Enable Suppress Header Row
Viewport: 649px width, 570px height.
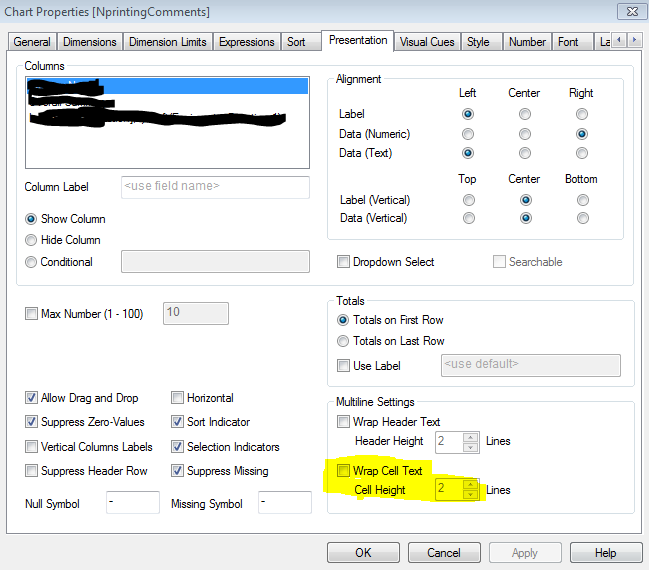point(31,471)
